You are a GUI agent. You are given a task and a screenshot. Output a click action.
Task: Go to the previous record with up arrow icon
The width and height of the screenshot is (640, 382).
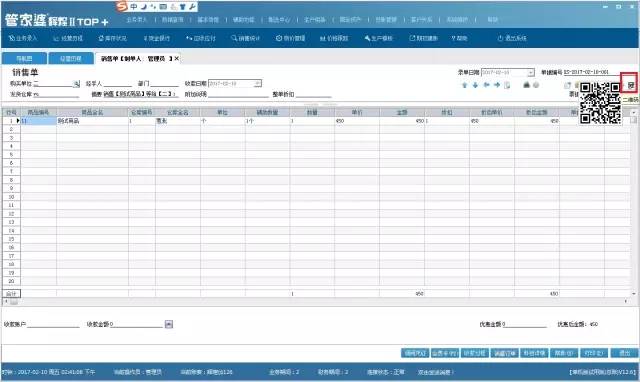pyautogui.click(x=464, y=85)
